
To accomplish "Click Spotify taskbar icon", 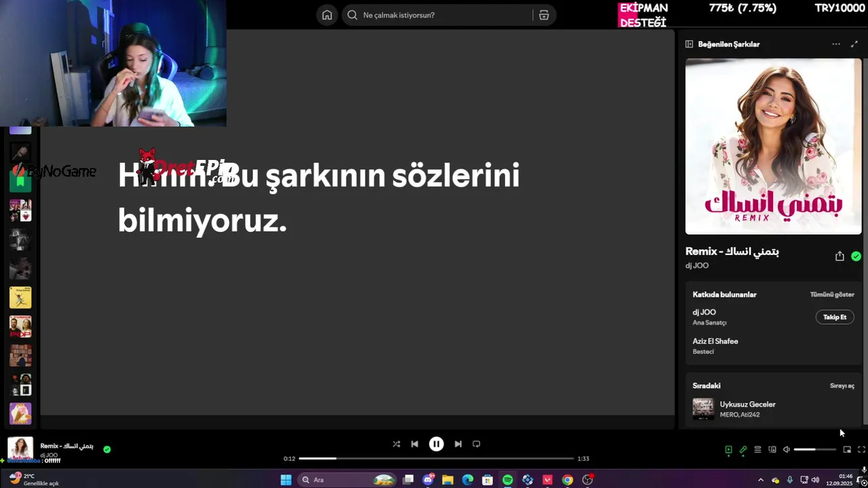I will 508,480.
